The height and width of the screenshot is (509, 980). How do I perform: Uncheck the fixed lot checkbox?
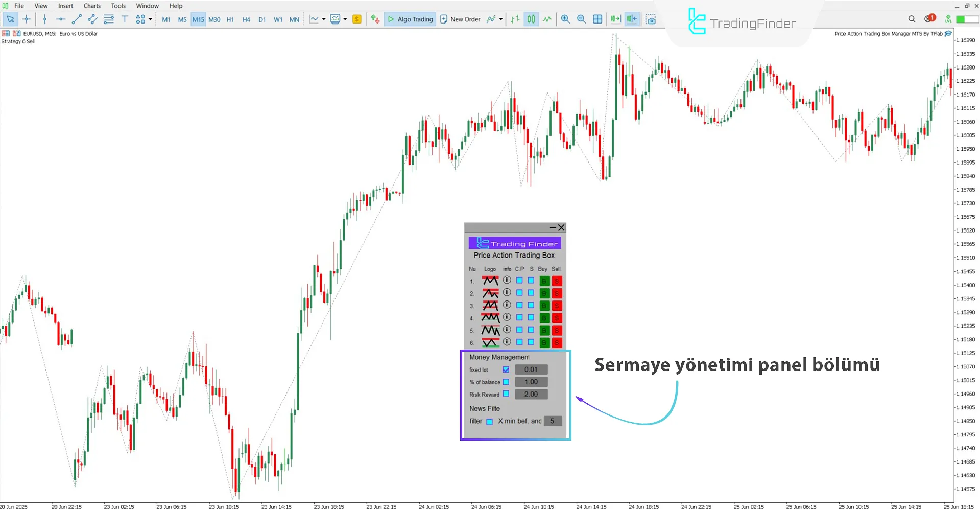pos(506,369)
